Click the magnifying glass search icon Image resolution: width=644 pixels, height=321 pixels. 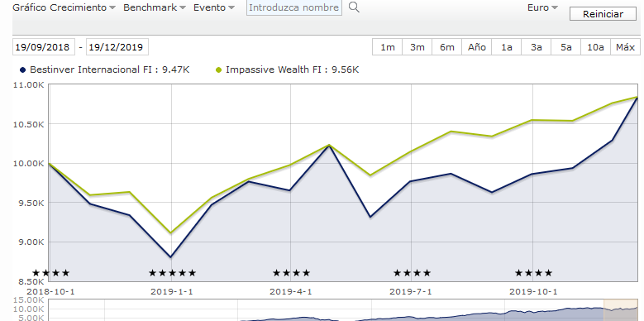click(354, 7)
